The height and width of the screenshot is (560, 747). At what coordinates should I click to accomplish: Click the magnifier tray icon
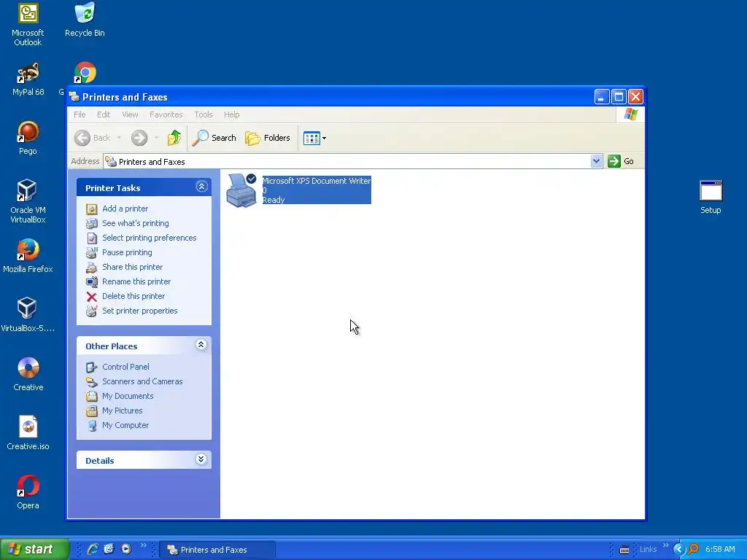[x=693, y=550]
